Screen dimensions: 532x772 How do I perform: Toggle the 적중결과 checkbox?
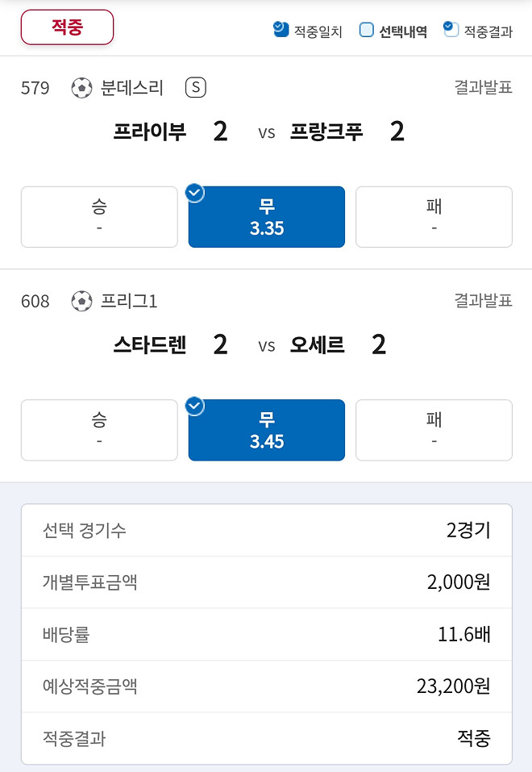pos(448,28)
